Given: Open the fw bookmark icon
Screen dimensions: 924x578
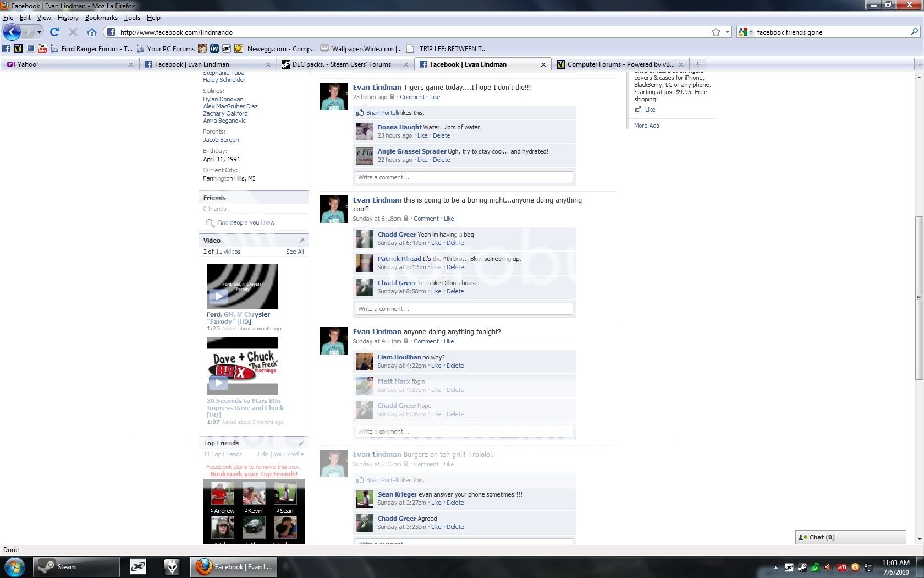Looking at the screenshot, I should pos(215,48).
